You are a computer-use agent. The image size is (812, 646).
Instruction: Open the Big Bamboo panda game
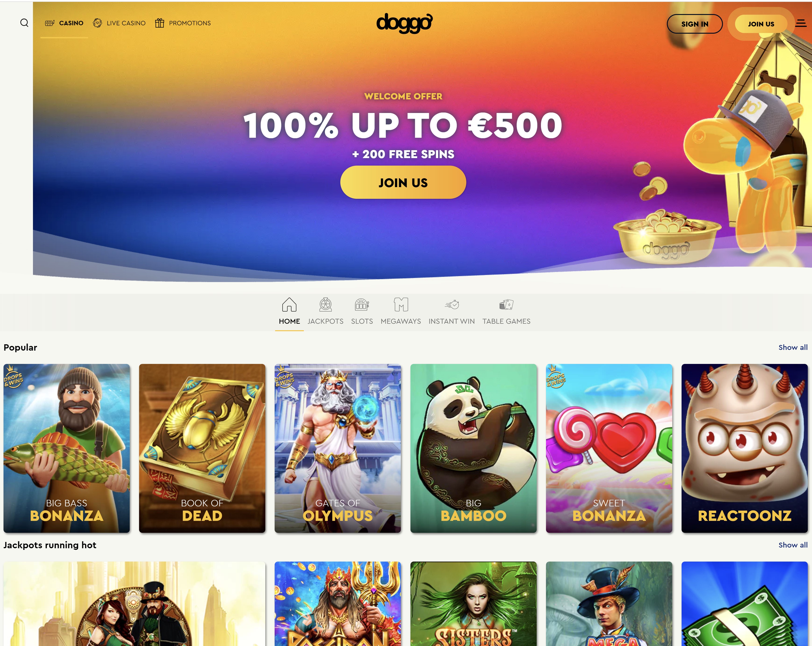coord(473,448)
